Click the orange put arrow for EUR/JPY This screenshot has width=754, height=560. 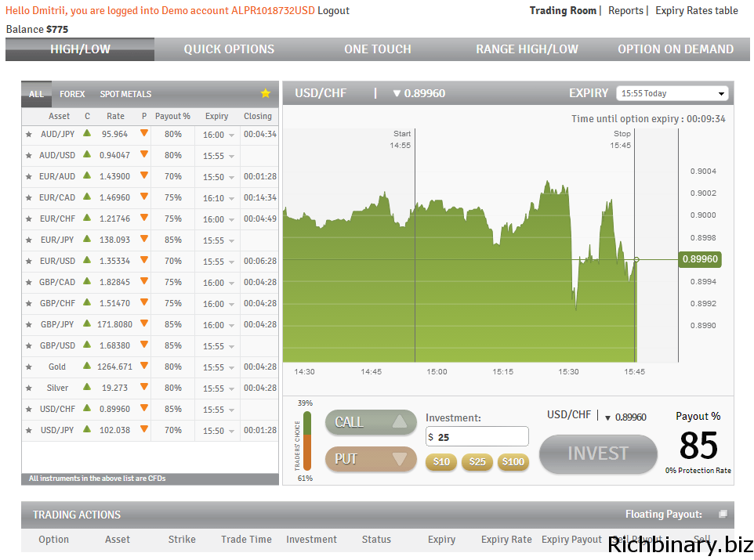pos(143,239)
